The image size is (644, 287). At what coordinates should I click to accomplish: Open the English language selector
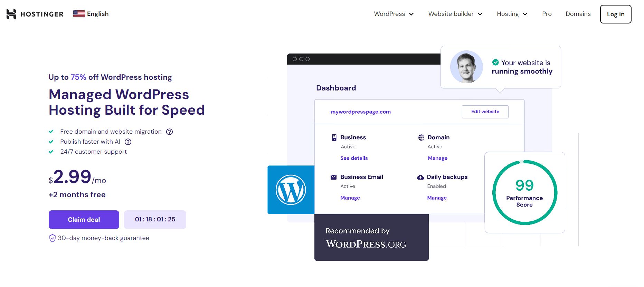91,14
